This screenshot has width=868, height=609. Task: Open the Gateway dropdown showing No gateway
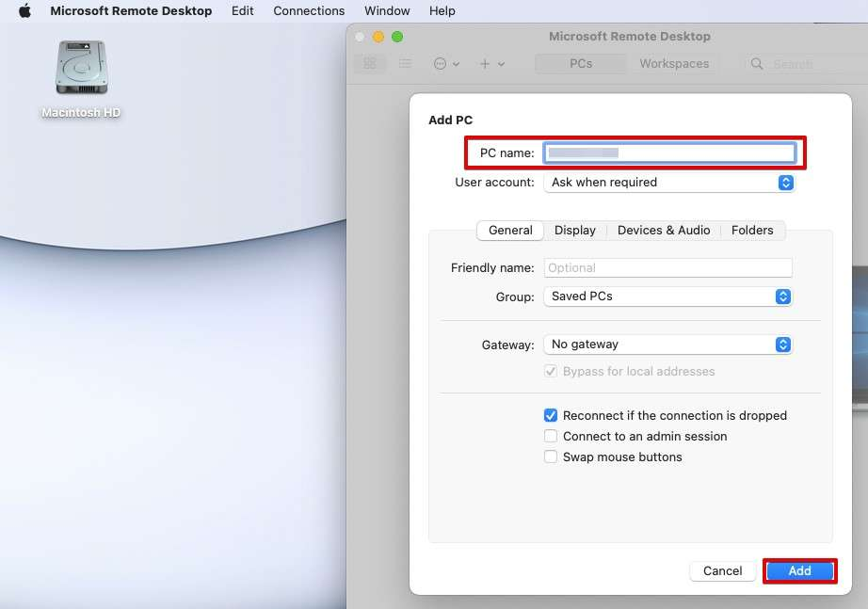[668, 345]
